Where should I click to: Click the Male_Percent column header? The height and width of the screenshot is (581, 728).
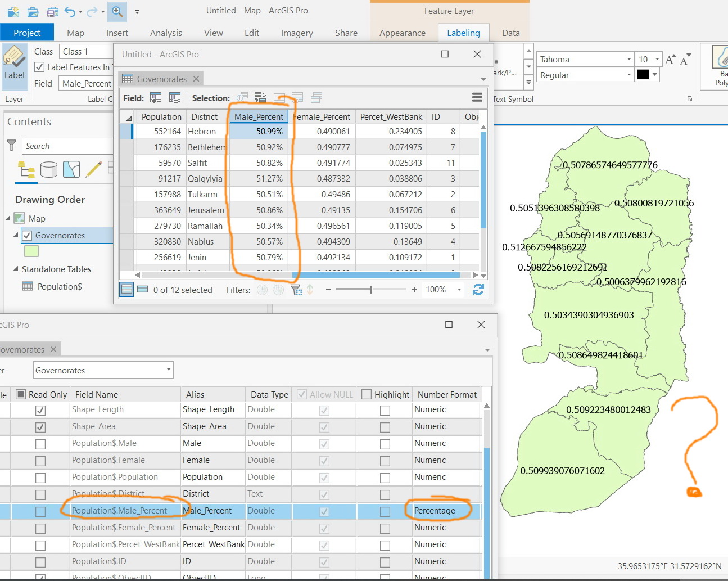tap(259, 117)
